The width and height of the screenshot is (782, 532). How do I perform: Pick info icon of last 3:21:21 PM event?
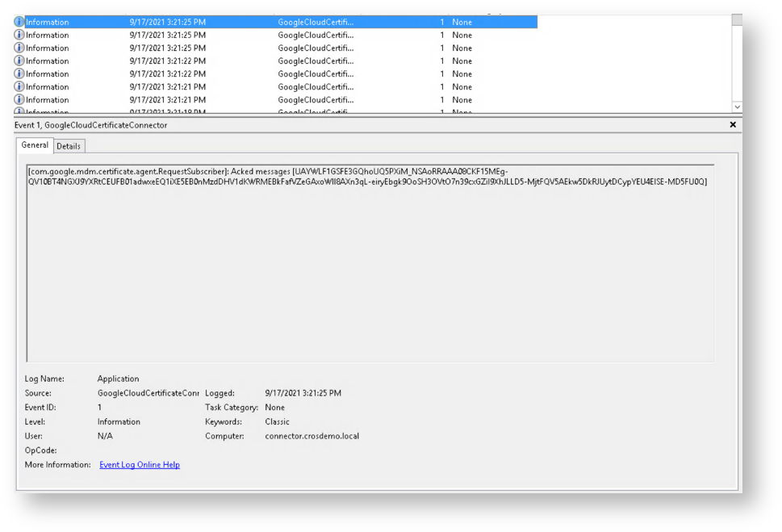pyautogui.click(x=19, y=100)
